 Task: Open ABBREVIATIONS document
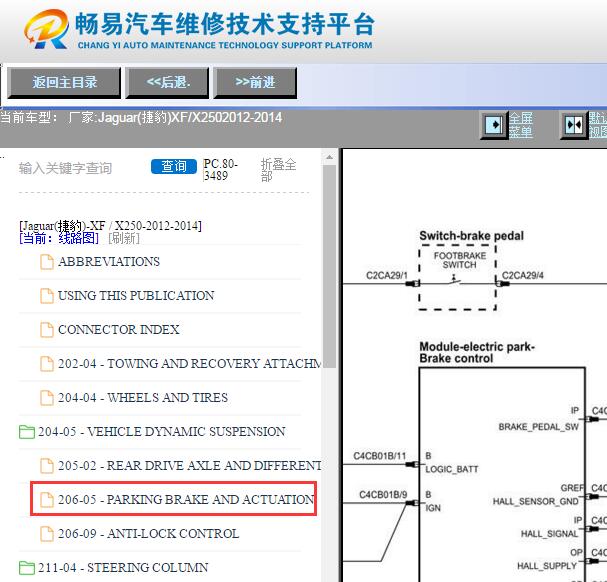(109, 262)
